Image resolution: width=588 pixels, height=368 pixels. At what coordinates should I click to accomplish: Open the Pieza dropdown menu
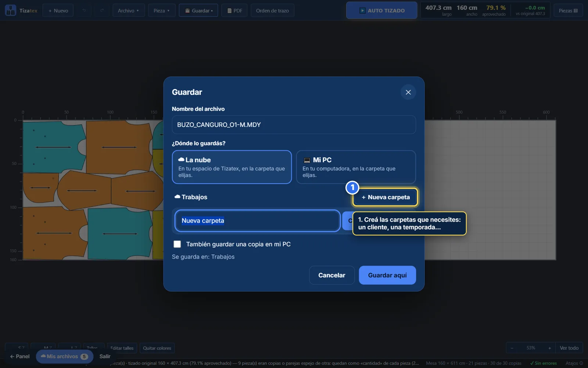click(161, 11)
